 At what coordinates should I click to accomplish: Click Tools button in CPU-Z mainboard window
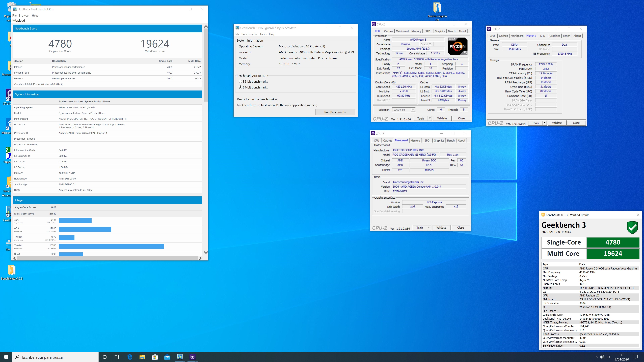tap(419, 227)
